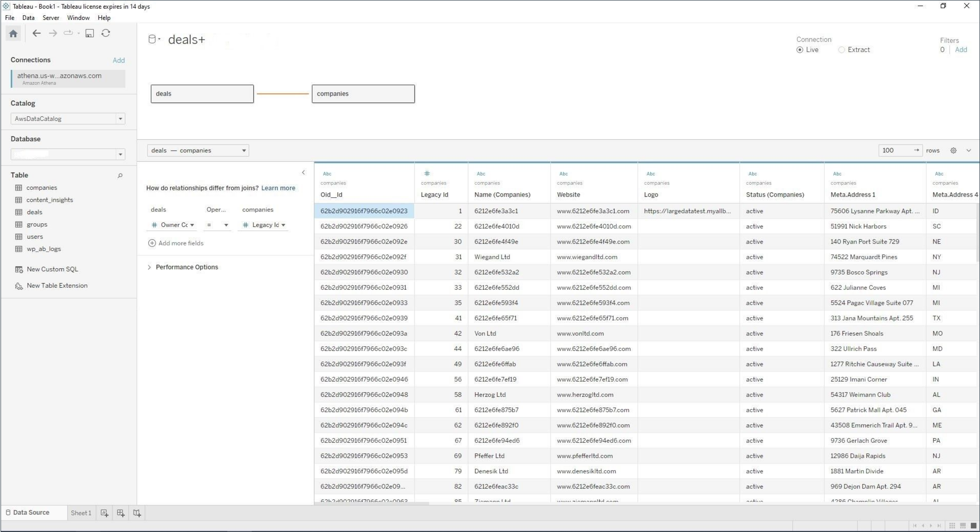Search tables with the magnifier icon

120,175
